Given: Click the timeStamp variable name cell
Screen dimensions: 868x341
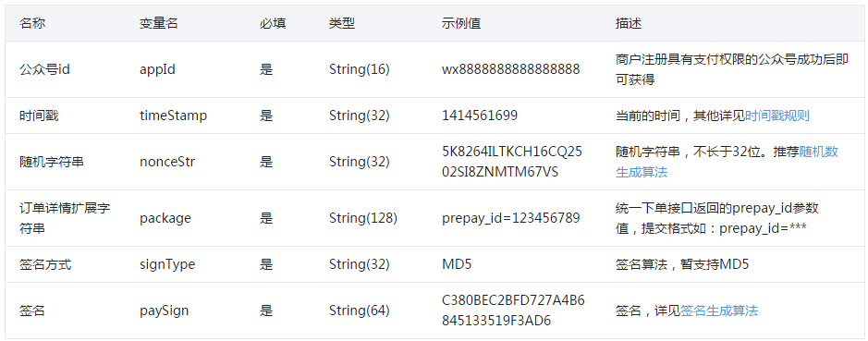Looking at the screenshot, I should coord(173,116).
